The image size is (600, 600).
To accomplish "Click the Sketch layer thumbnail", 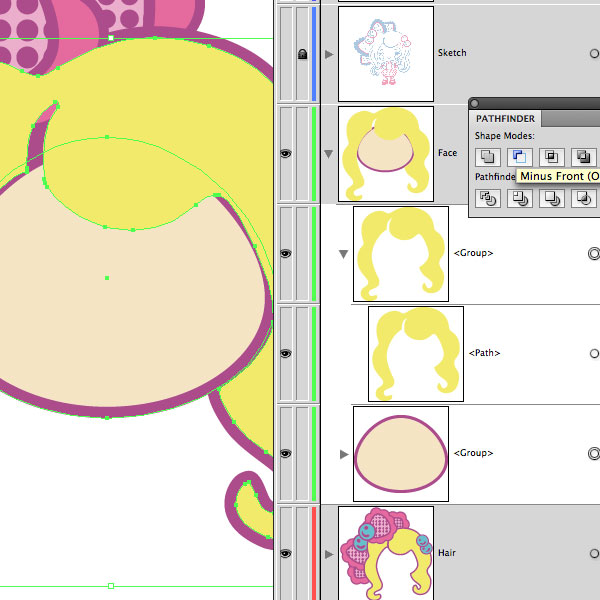I will coord(386,54).
